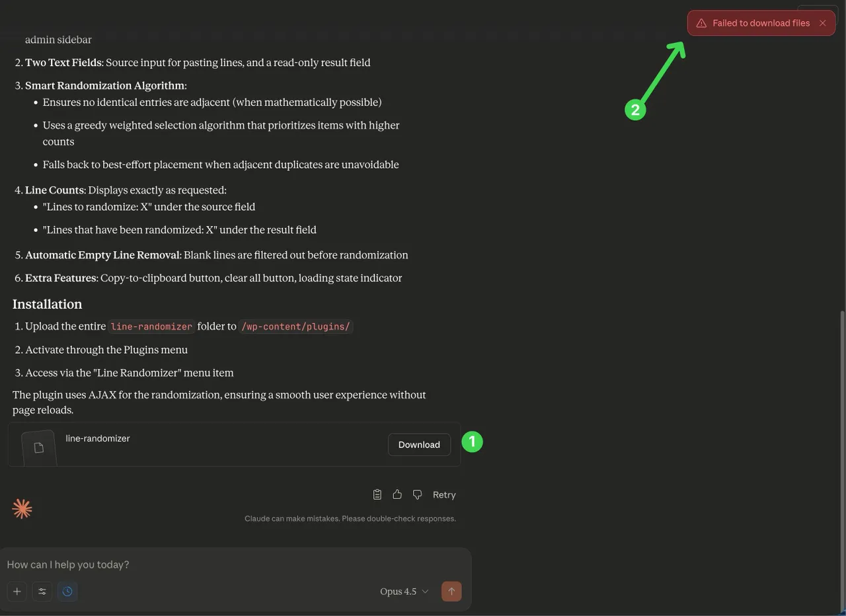This screenshot has height=616, width=846.
Task: Click the document icon in the line-randomizer card
Action: tap(38, 448)
